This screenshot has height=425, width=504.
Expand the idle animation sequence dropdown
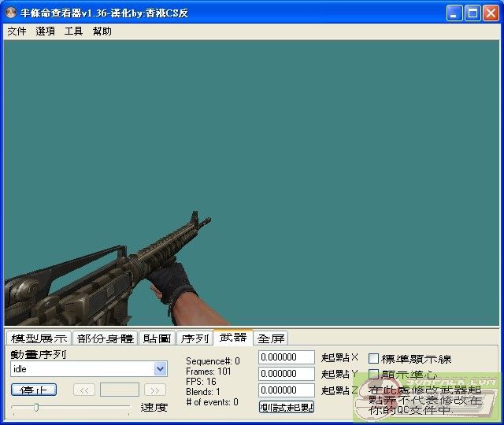[x=161, y=369]
